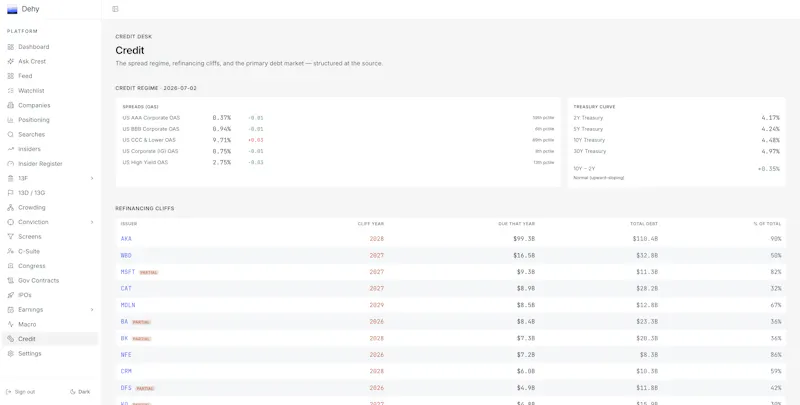Open the CAT issuer link

pos(126,288)
